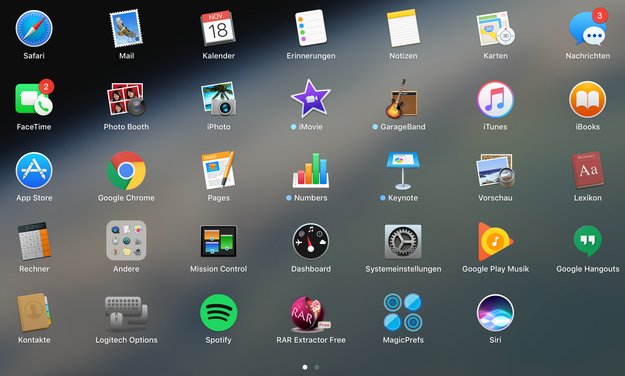The height and width of the screenshot is (376, 625).
Task: Launch the Google Chrome icon
Action: (x=126, y=171)
